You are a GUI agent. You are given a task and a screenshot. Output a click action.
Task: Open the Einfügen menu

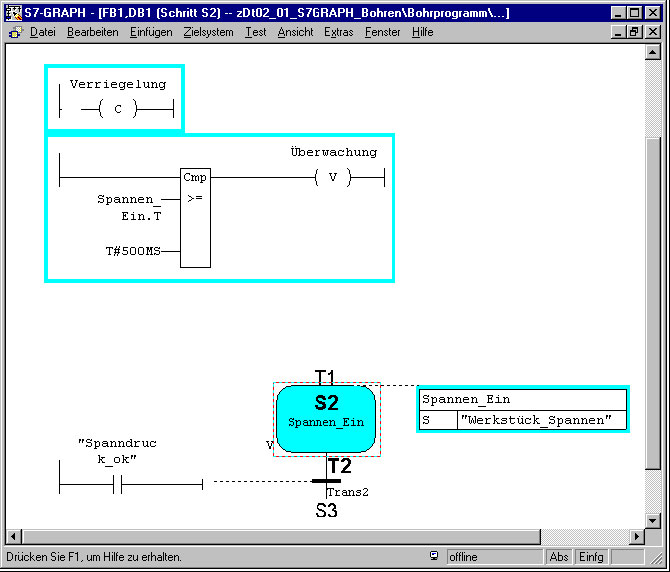[x=151, y=32]
